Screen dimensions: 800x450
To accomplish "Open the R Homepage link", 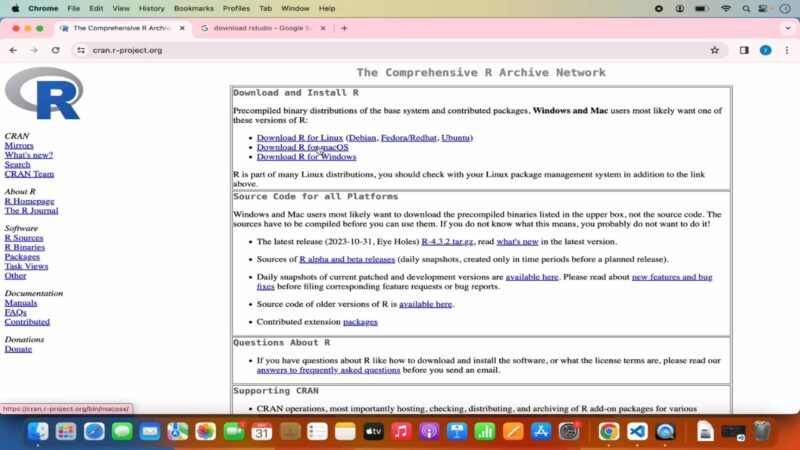I will pyautogui.click(x=29, y=201).
